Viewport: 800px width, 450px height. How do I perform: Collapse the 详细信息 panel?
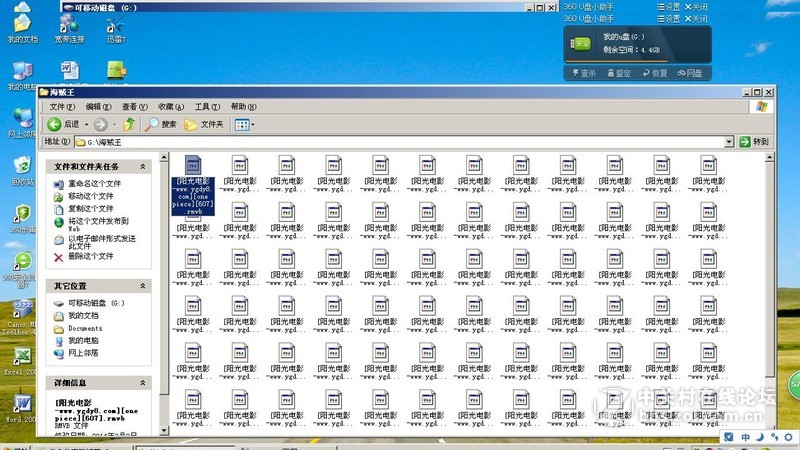143,383
